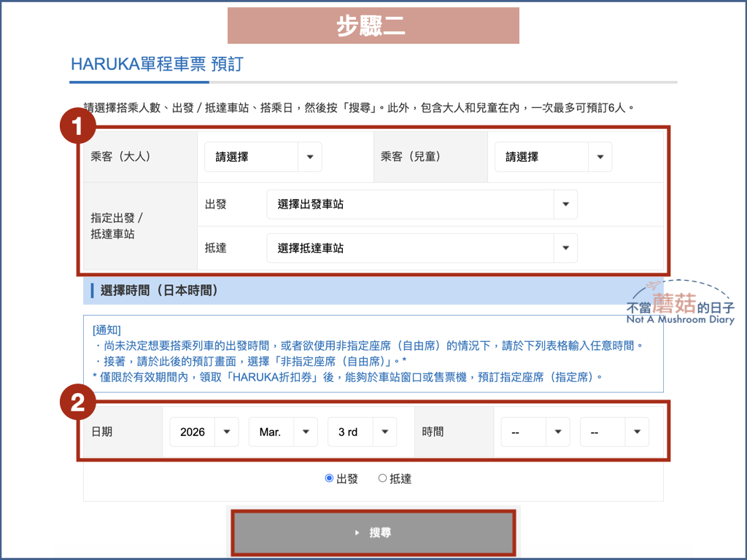Viewport: 747px width, 560px height.
Task: Open the adult passenger 請選擇 dropdown
Action: click(x=263, y=157)
